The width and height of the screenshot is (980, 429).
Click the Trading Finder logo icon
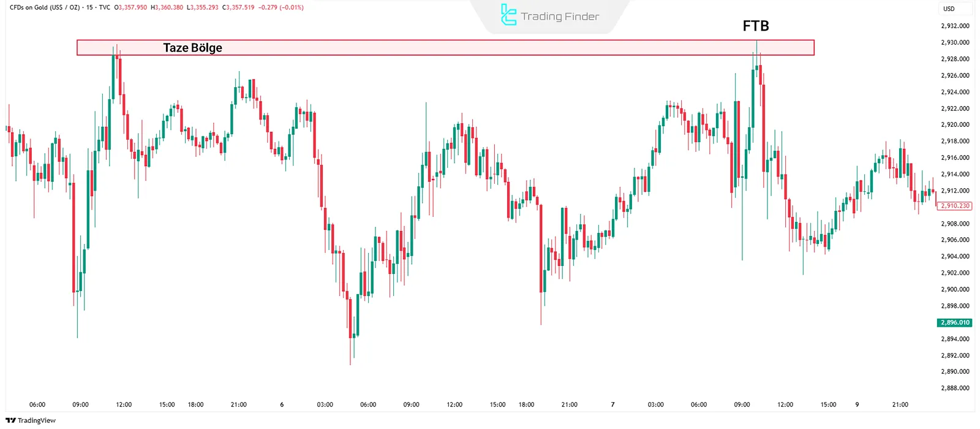[x=508, y=15]
